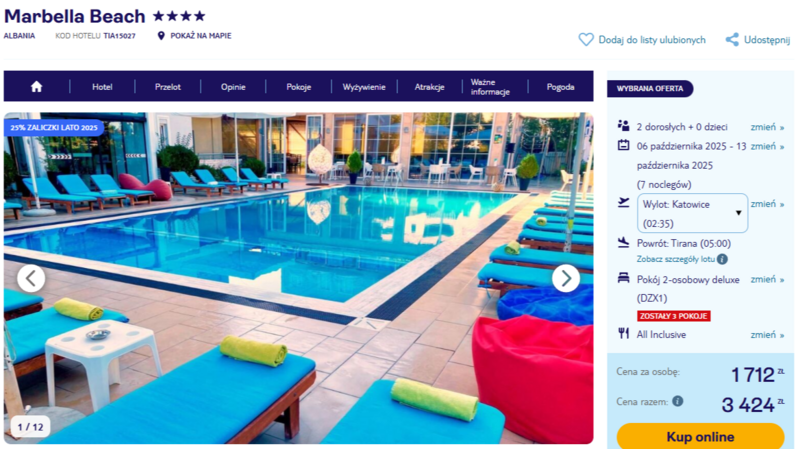This screenshot has height=449, width=800.
Task: Expand the Wylot: Katowice departure dropdown
Action: (692, 213)
